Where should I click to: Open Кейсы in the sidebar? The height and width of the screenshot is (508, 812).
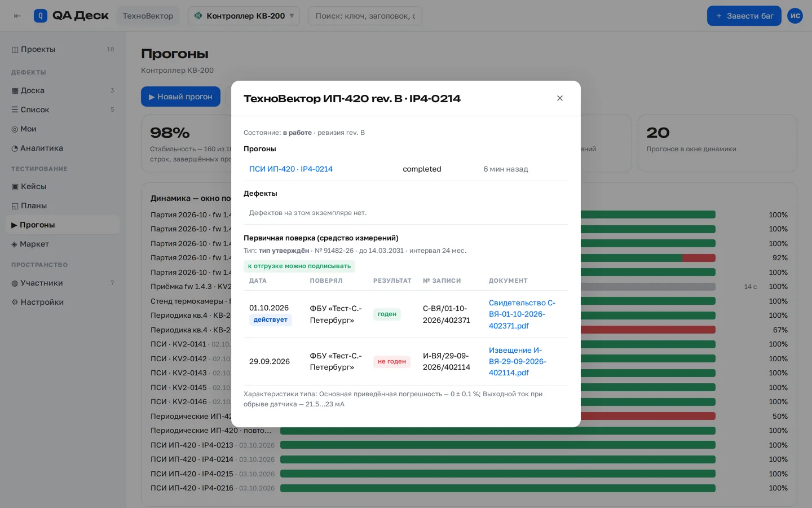(x=63, y=186)
